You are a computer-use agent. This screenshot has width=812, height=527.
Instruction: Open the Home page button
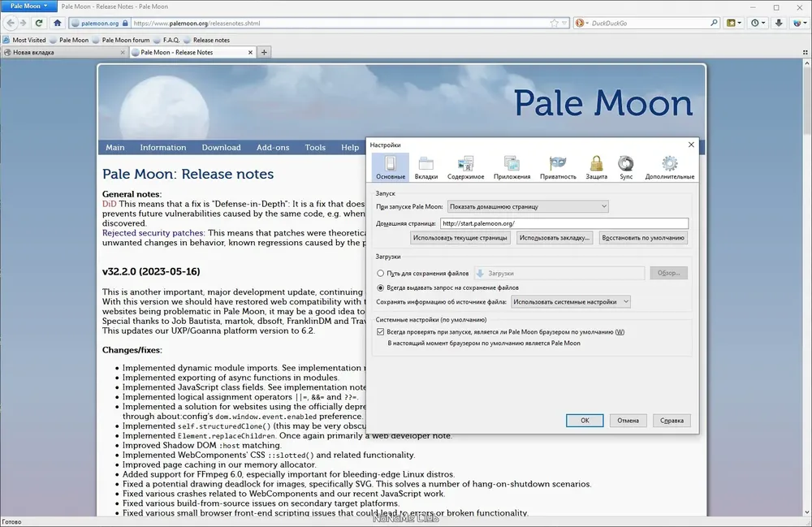tap(58, 23)
